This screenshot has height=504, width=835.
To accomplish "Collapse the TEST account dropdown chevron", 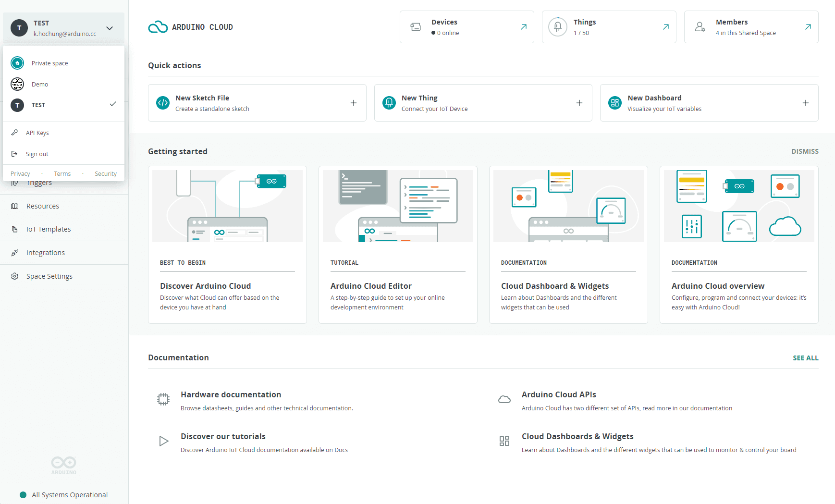I will point(110,28).
